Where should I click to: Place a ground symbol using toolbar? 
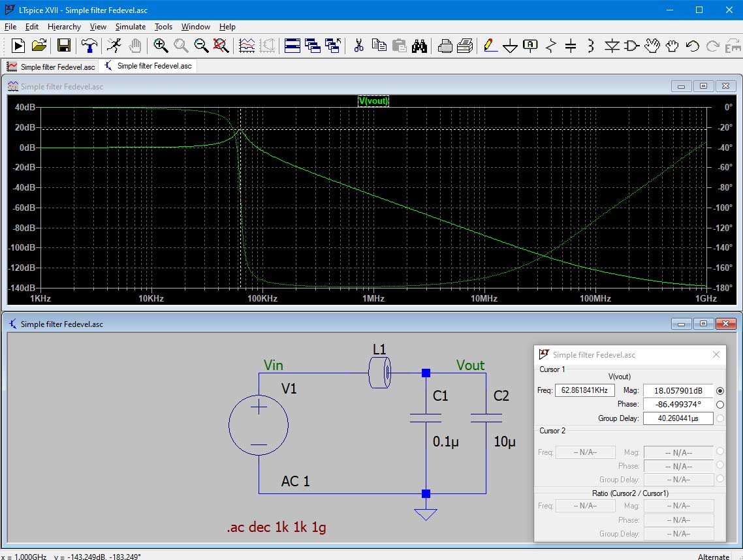click(511, 46)
